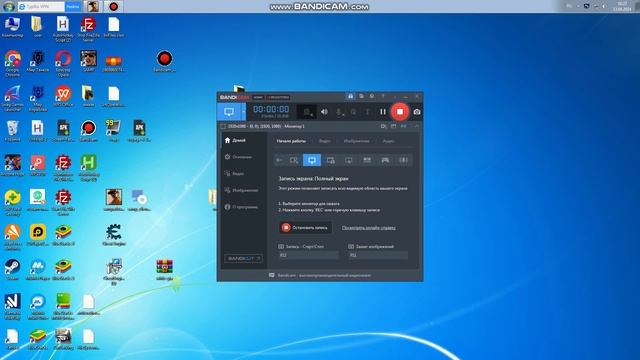Select the audio-only recording mode icon
Viewport: 640px width, 360px height.
(403, 160)
